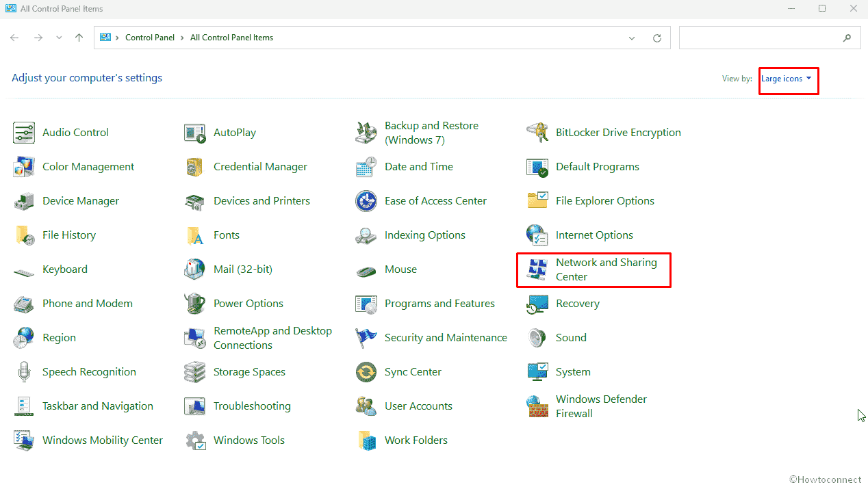Open the recent locations dropdown arrow
This screenshot has width=868, height=489.
tap(59, 38)
